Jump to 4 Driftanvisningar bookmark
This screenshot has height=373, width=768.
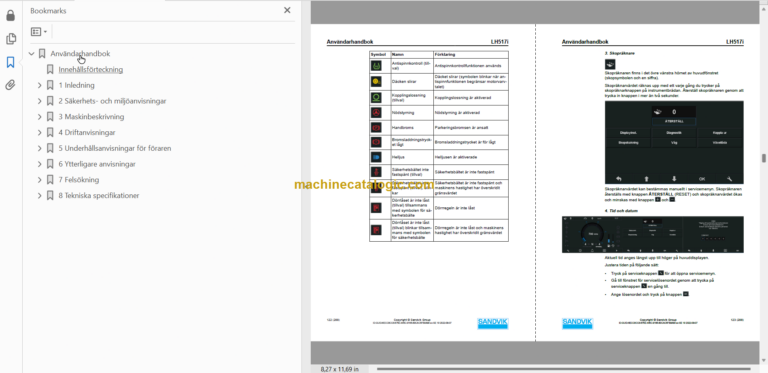coord(87,132)
